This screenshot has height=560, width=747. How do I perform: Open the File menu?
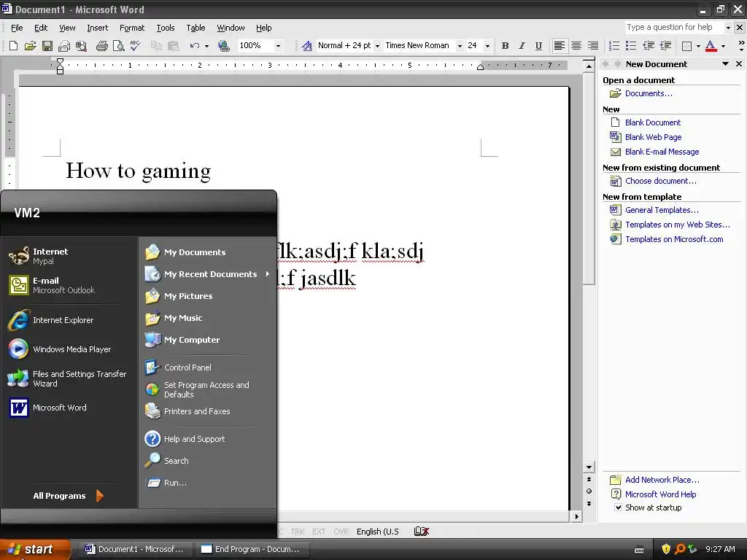(x=17, y=28)
